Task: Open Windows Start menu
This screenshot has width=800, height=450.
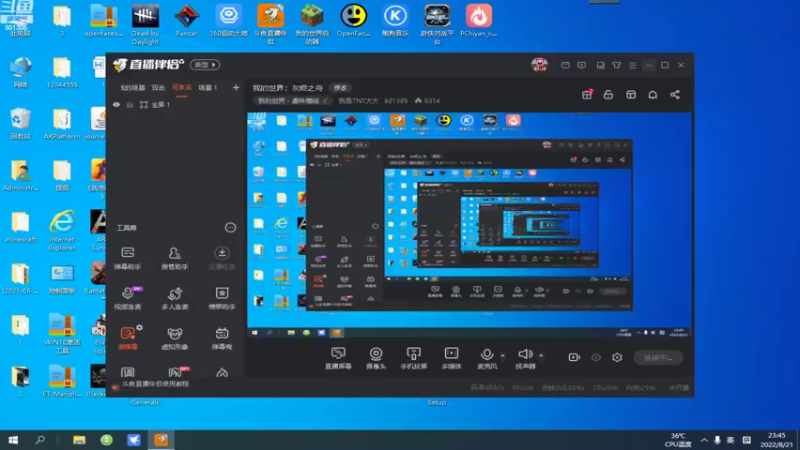Action: click(13, 440)
